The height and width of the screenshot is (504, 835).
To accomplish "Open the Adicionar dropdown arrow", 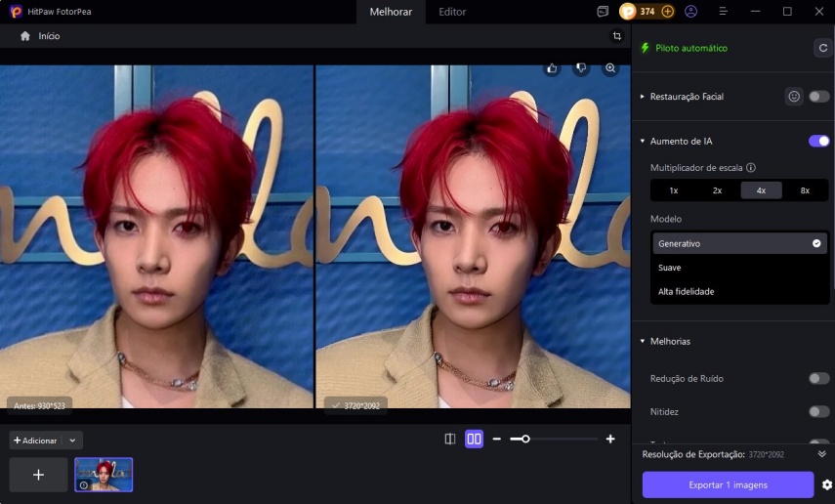I will pyautogui.click(x=72, y=441).
